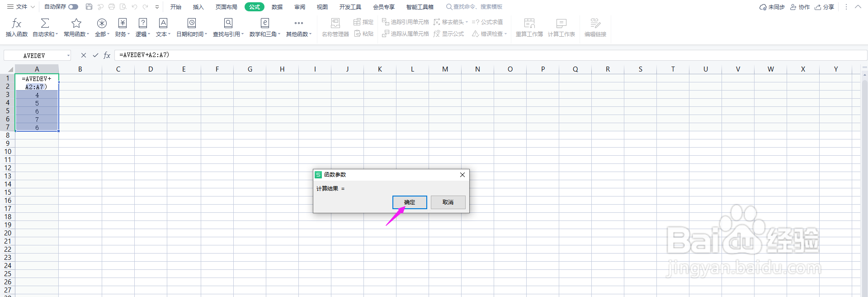
Task: Open the Other Functions (其他函数) ellipsis icon
Action: (299, 23)
